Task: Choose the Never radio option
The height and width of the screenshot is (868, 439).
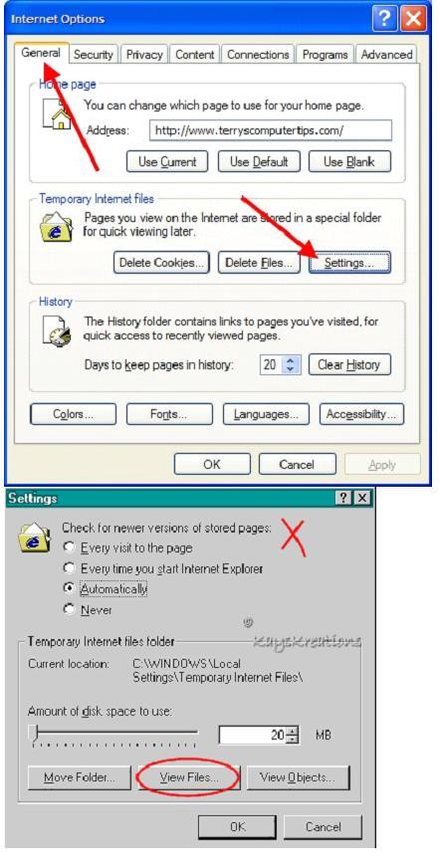Action: (69, 610)
